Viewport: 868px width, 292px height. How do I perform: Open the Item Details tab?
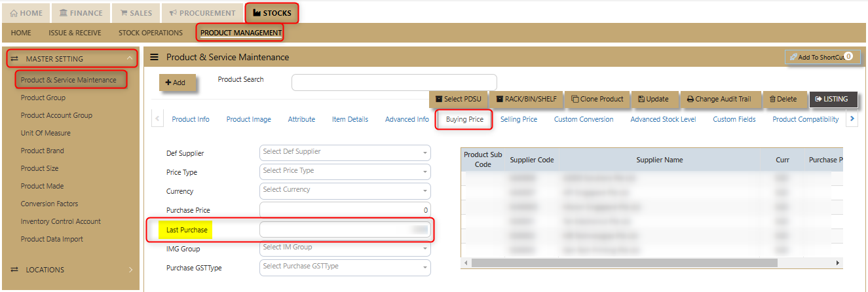click(350, 119)
